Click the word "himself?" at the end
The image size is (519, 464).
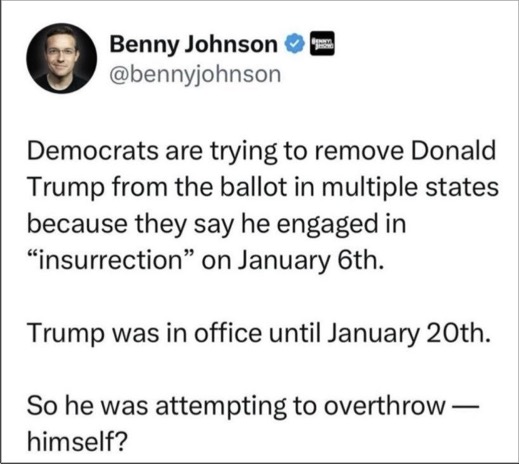click(77, 442)
